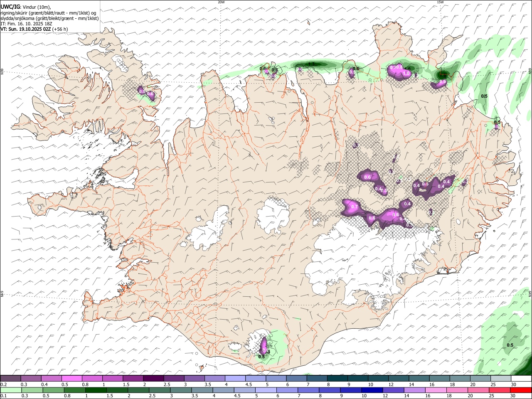The width and height of the screenshot is (532, 399).
Task: Pick the bright pink snow swatch between 0.5 and 0.8
Action: point(72,379)
